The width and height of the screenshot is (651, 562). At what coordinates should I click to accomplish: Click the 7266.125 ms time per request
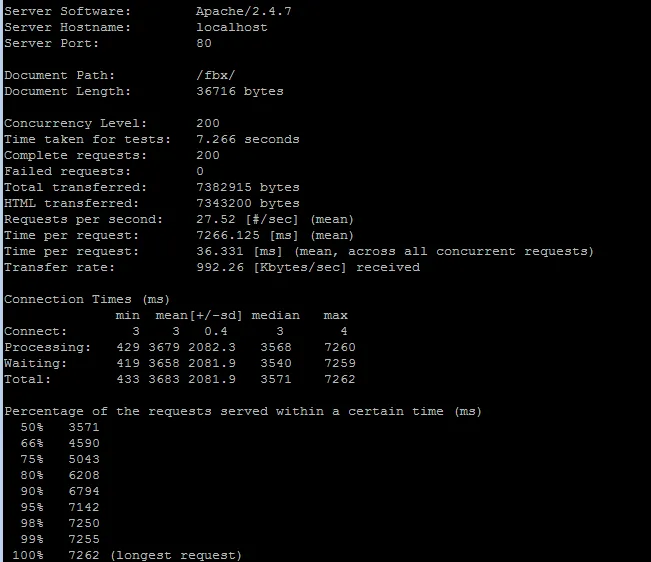[228, 235]
